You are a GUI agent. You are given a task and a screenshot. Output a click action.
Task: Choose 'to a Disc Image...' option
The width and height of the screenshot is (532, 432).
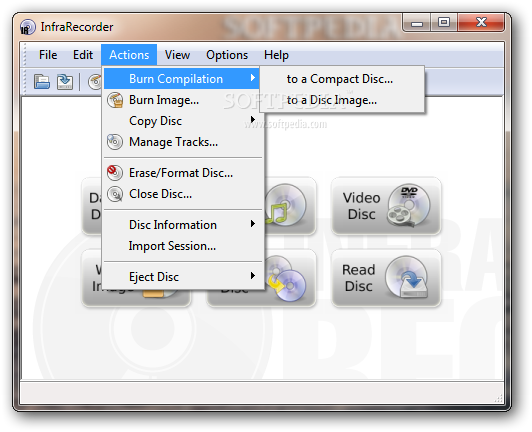pyautogui.click(x=342, y=100)
